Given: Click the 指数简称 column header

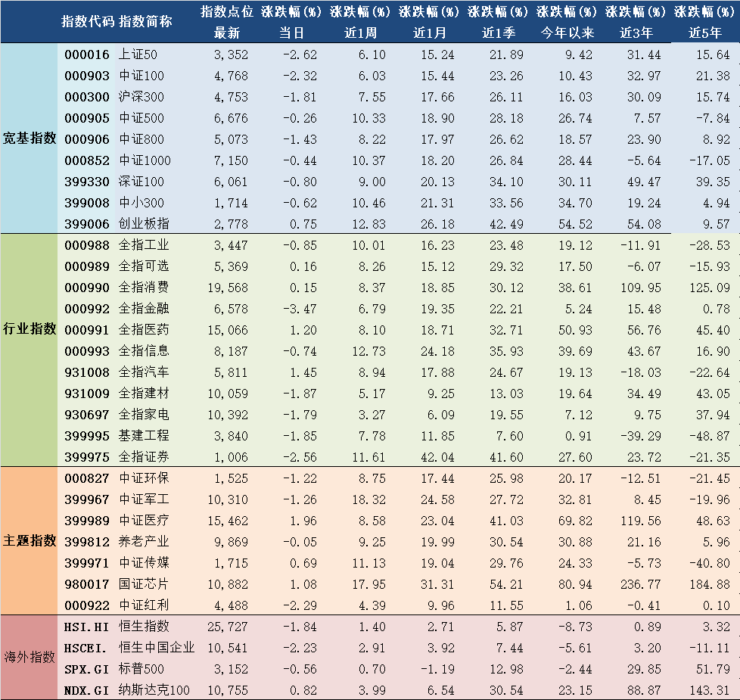Looking at the screenshot, I should 145,22.
